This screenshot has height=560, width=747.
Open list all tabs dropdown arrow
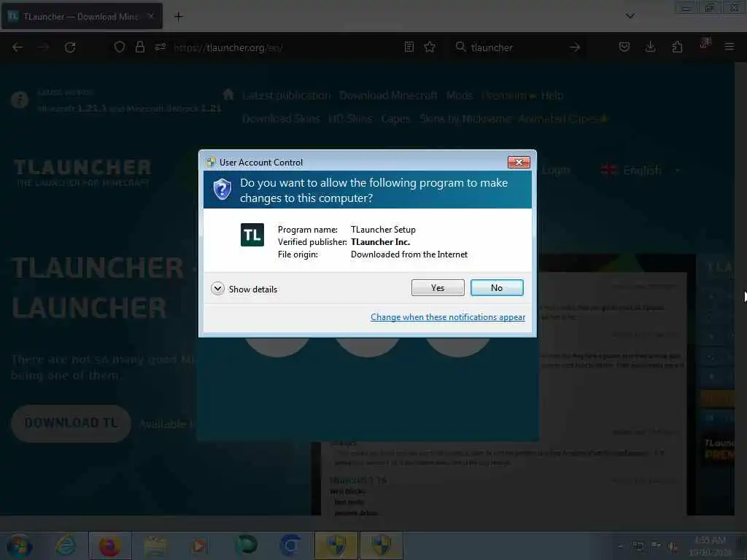(x=630, y=16)
